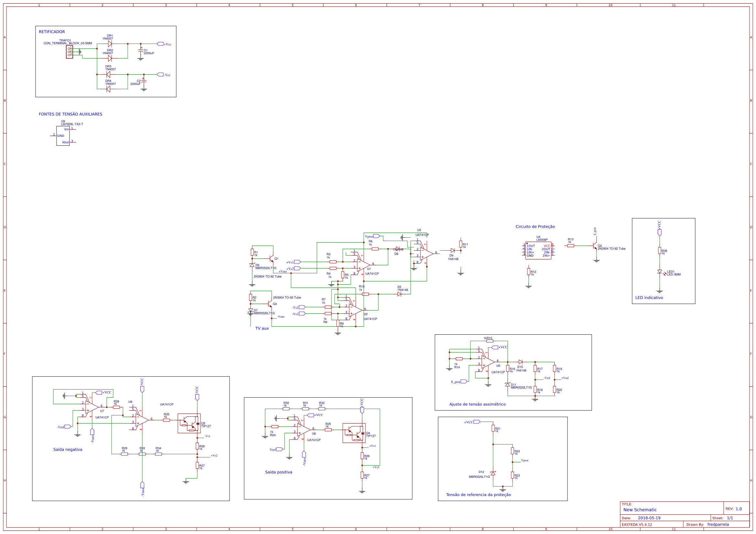The height and width of the screenshot is (534, 756).
Task: Select the RETIFICADOR section label
Action: point(52,32)
